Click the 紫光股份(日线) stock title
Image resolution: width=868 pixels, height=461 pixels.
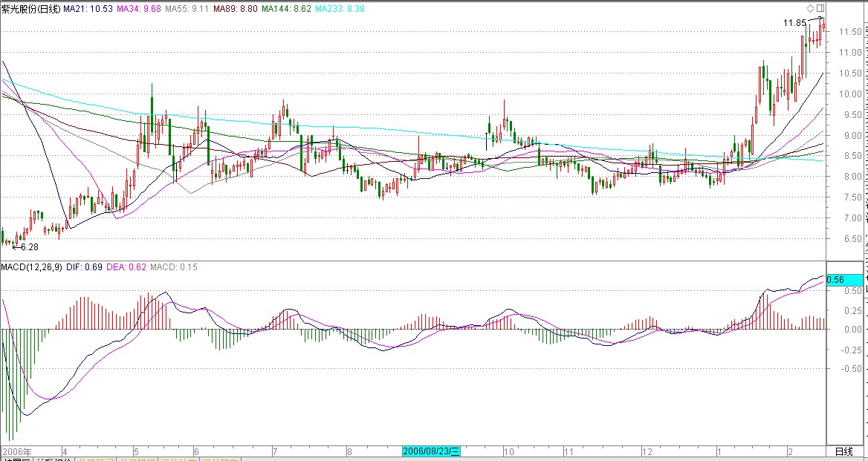[x=30, y=7]
